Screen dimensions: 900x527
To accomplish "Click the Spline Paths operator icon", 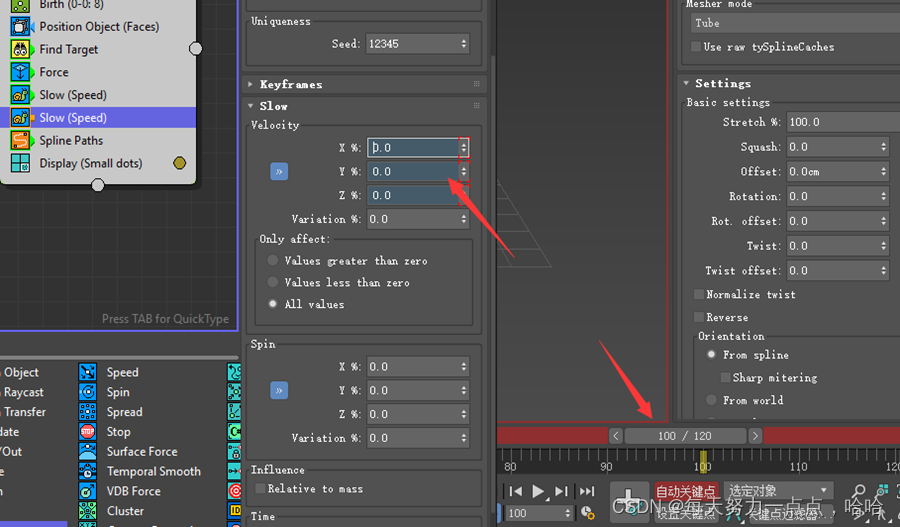I will coord(20,141).
